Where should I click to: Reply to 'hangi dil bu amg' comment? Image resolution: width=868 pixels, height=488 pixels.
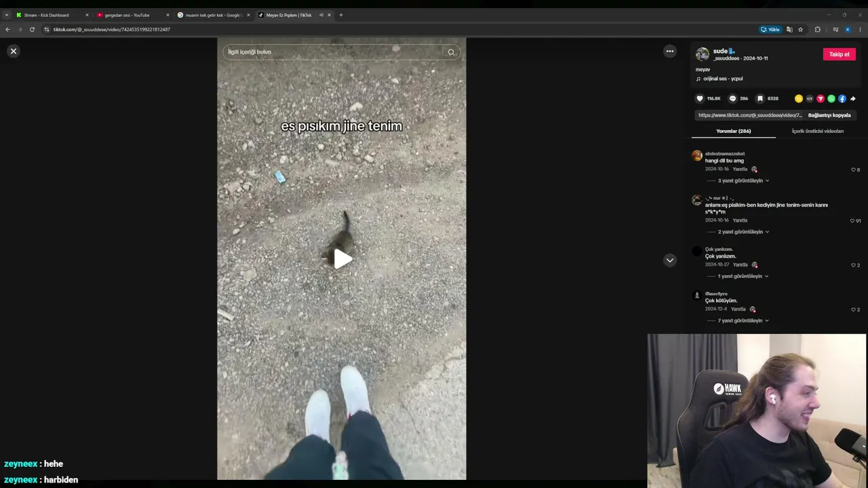pyautogui.click(x=740, y=169)
